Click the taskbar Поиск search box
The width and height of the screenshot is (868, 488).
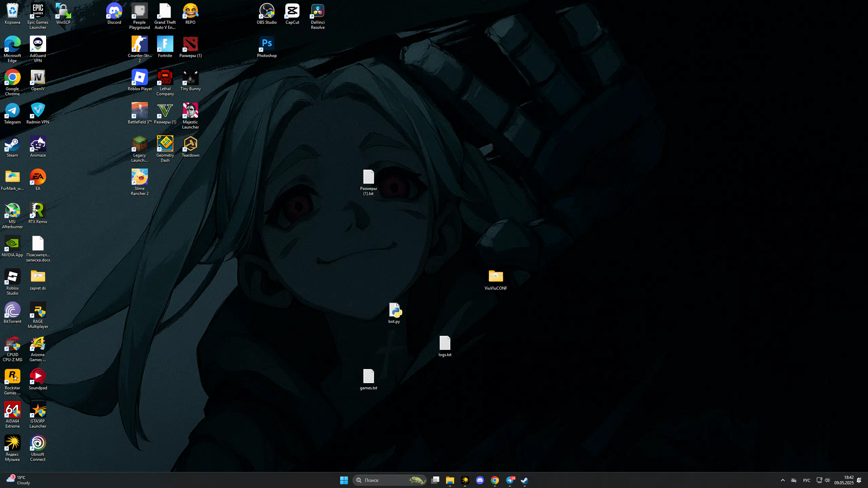pyautogui.click(x=389, y=480)
